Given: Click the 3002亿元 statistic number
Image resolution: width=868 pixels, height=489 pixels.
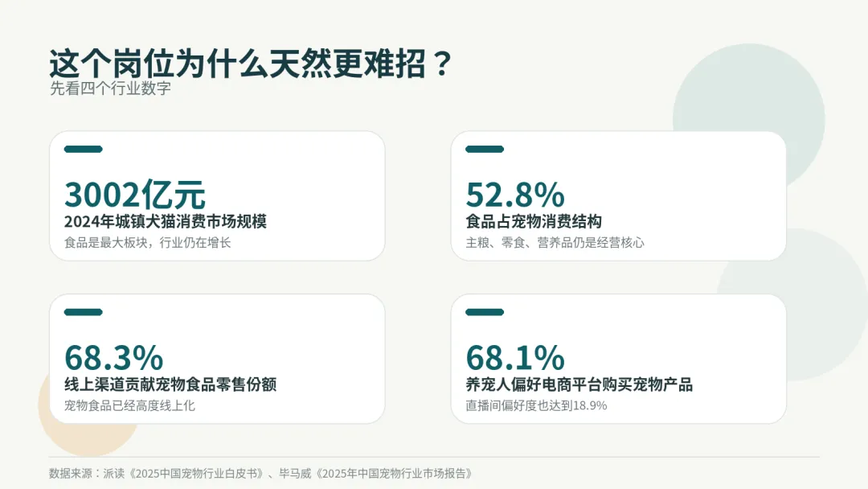Looking at the screenshot, I should click(134, 195).
